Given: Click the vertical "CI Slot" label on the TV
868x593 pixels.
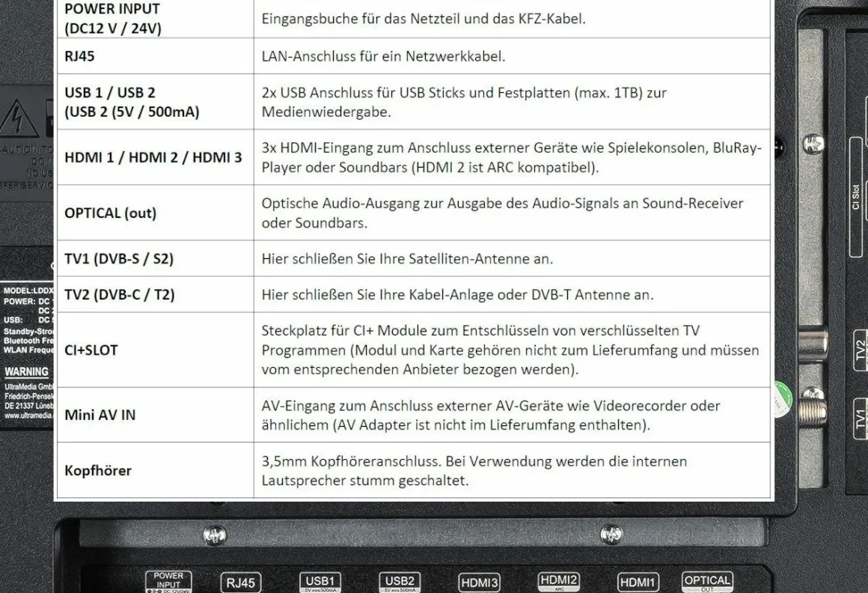Looking at the screenshot, I should tap(856, 197).
